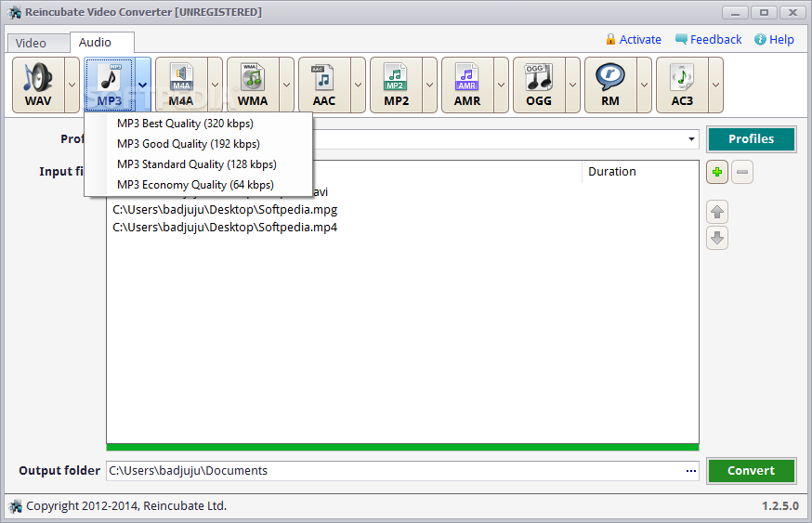The width and height of the screenshot is (812, 523).
Task: Choose MP3 Standard Quality (128 kbps)
Action: [198, 164]
